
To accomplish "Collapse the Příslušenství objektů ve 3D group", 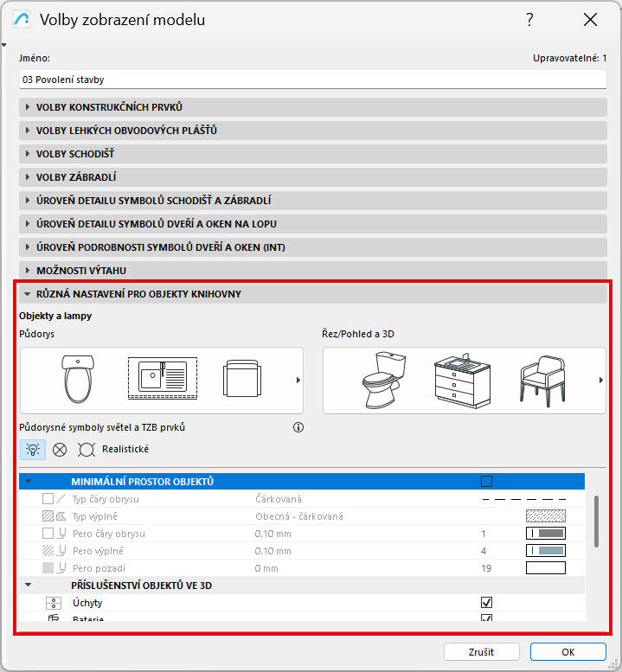I will pyautogui.click(x=29, y=585).
